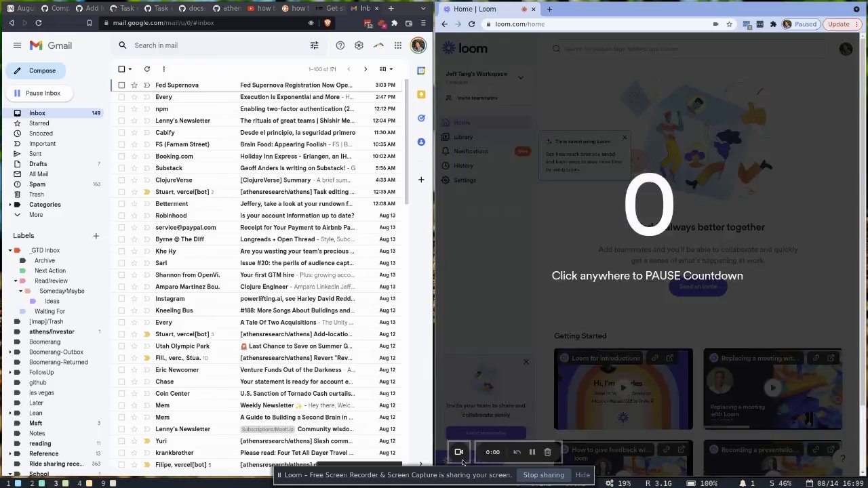Toggle the Loom recorder camera icon
868x488 pixels.
[x=459, y=452]
